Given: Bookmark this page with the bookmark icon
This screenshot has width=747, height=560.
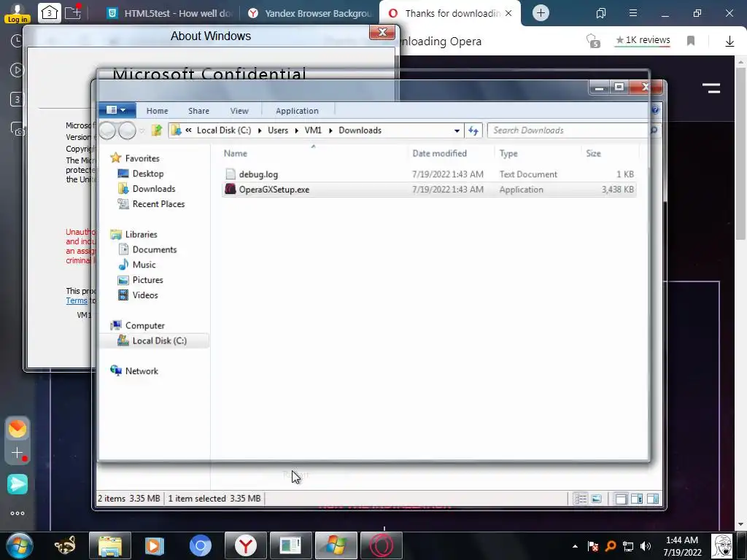Looking at the screenshot, I should [x=691, y=41].
